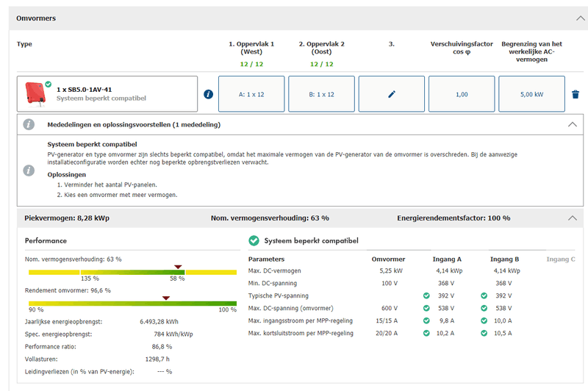Open the A: 1 x 12 string configuration
The width and height of the screenshot is (588, 391).
(251, 95)
